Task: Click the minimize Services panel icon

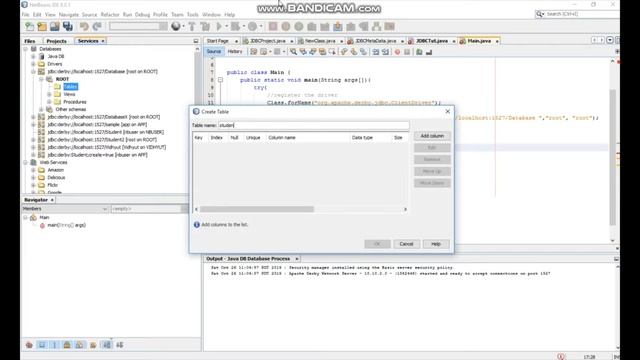Action: (x=196, y=41)
